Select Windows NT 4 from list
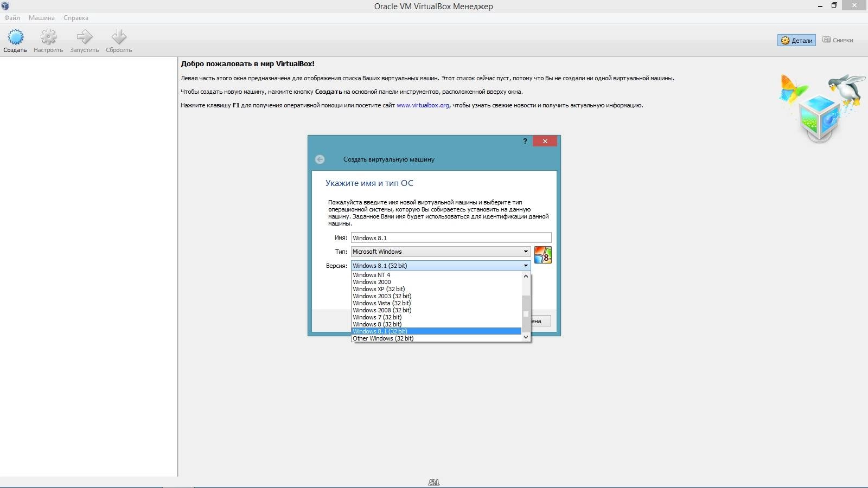The height and width of the screenshot is (488, 868). click(x=436, y=275)
